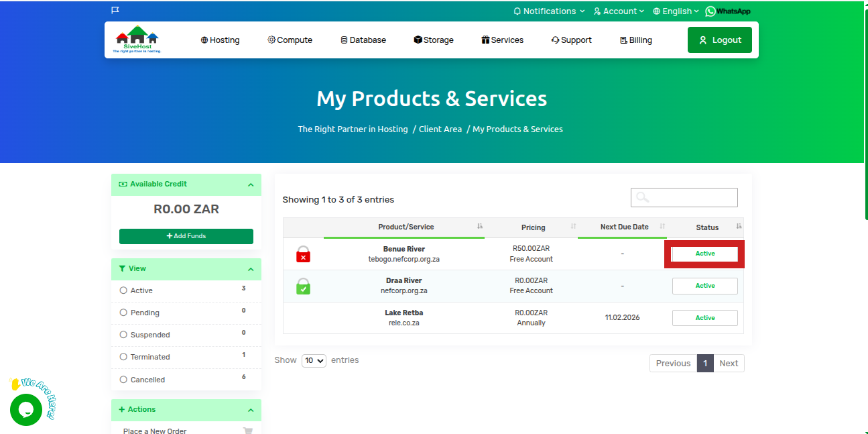Screen dimensions: 868x434
Task: Select the Cancelled filter radio button
Action: coord(123,380)
